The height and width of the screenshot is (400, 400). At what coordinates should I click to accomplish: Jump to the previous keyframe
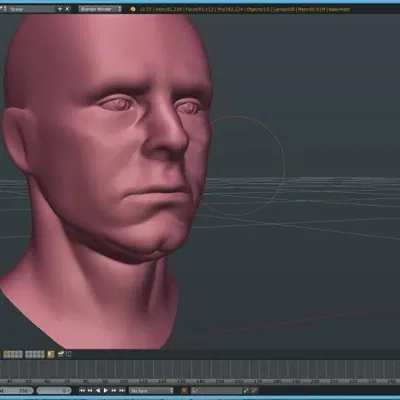[90, 390]
